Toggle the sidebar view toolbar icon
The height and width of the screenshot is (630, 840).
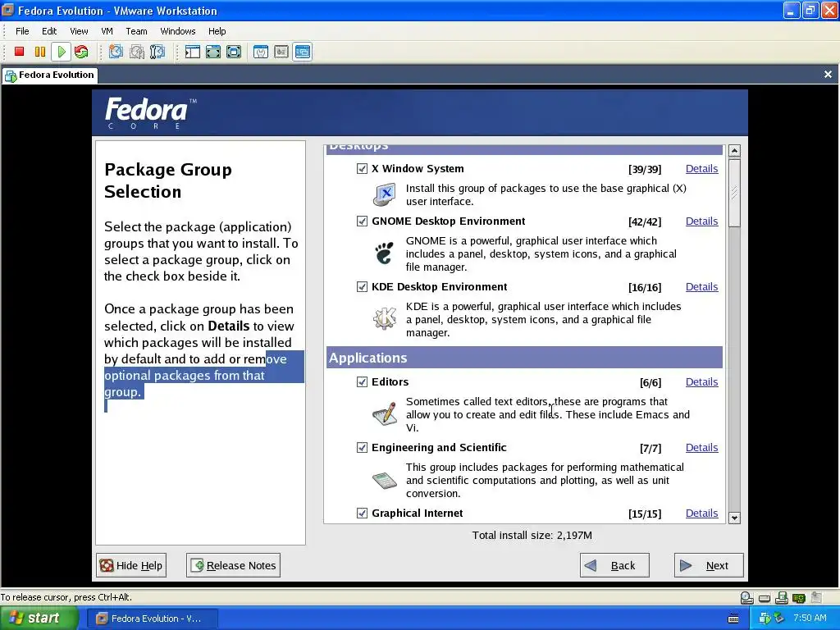pyautogui.click(x=192, y=52)
